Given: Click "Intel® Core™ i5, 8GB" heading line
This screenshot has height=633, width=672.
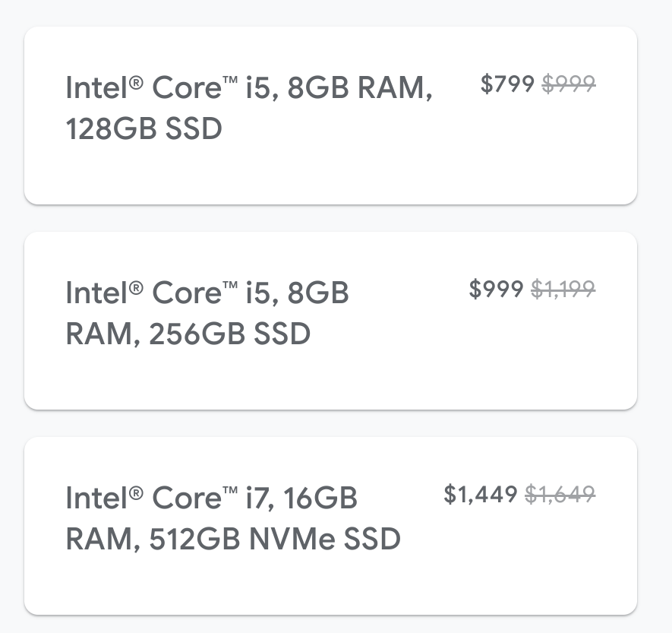Looking at the screenshot, I should coord(207,293).
